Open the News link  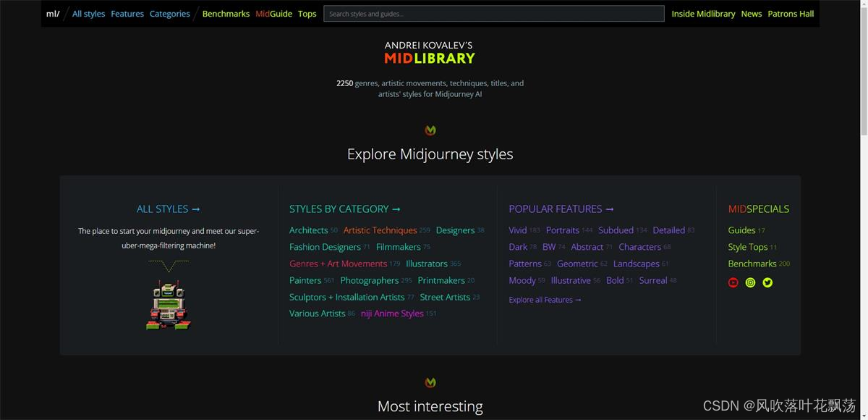click(x=752, y=14)
